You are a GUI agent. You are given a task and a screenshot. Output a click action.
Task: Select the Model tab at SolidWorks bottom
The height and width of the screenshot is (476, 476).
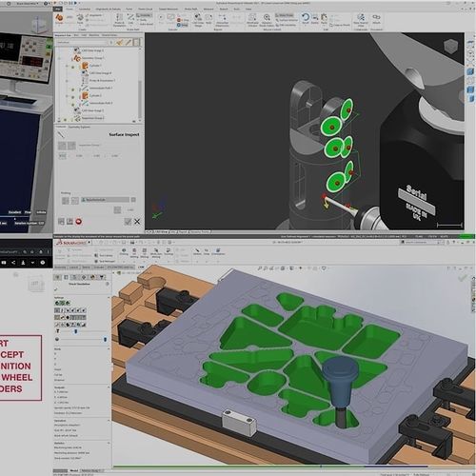point(74,470)
